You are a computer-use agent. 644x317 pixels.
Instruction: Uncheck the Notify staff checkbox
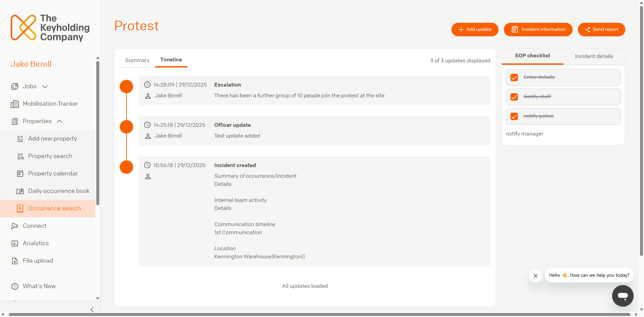(x=514, y=97)
